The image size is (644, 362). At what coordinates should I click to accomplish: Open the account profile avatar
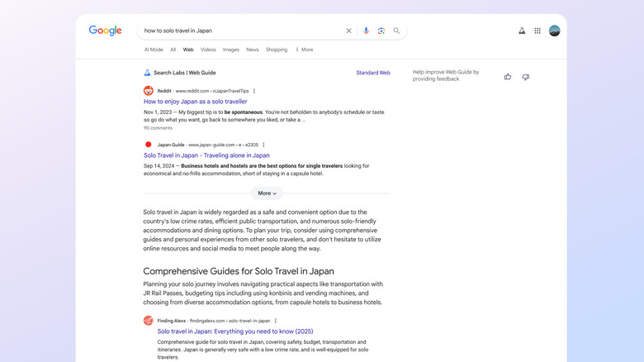coord(555,31)
